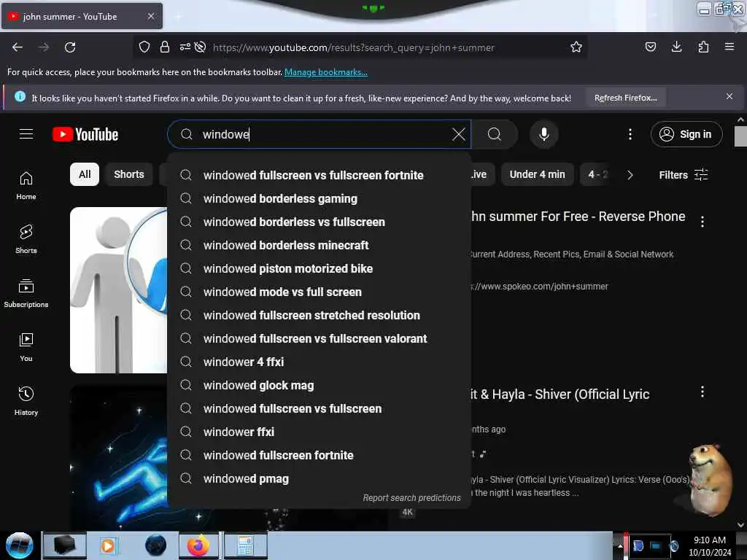Pick suggestion windowed pmag

coord(320,478)
